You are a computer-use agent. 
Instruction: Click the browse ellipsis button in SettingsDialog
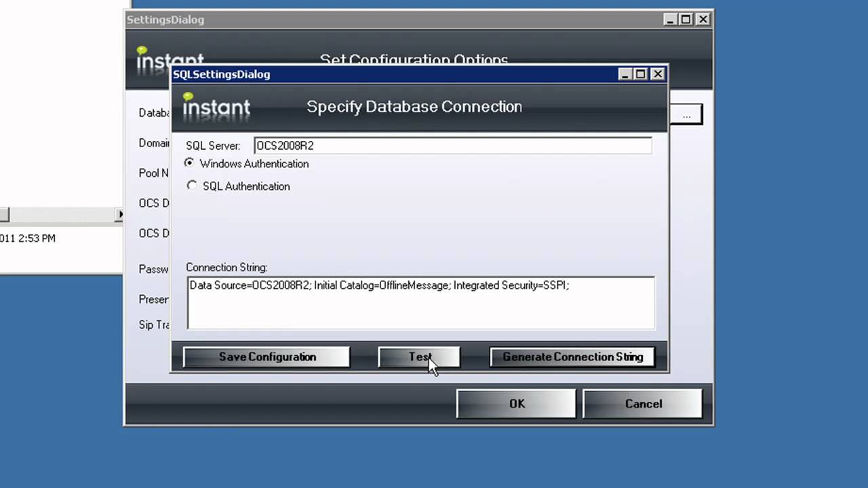(686, 115)
